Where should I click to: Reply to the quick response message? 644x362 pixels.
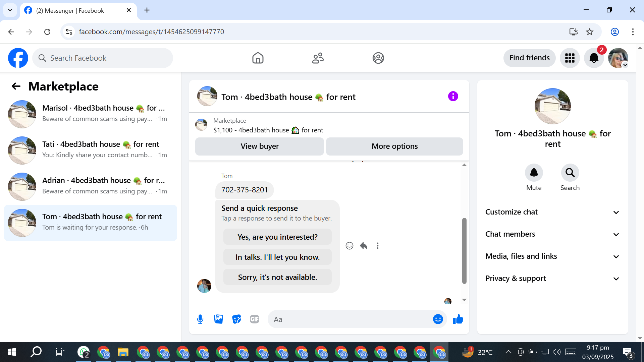(x=364, y=246)
